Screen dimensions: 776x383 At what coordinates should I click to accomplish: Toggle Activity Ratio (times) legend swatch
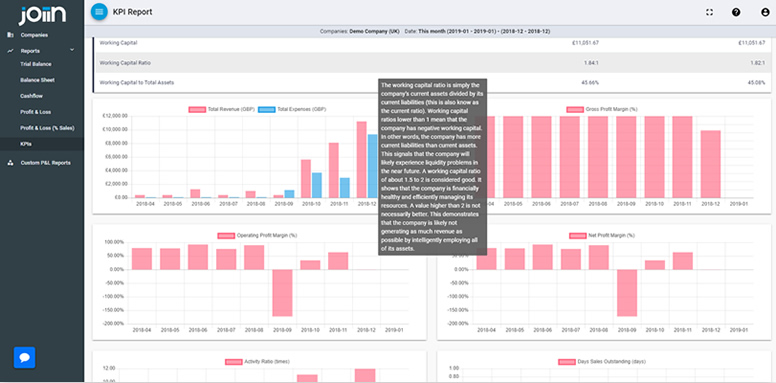click(x=234, y=362)
